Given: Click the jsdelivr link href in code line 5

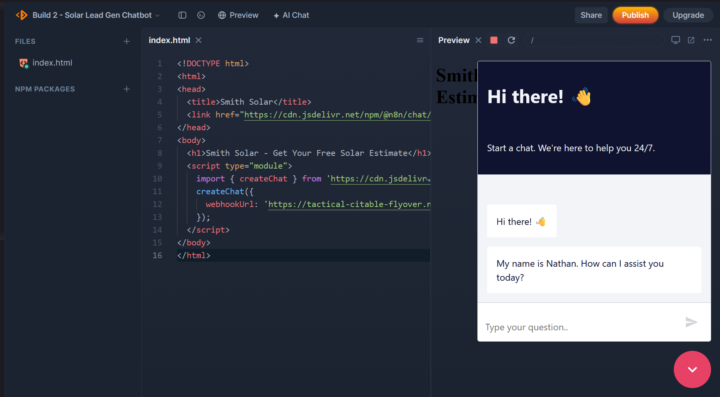Looking at the screenshot, I should coord(337,115).
